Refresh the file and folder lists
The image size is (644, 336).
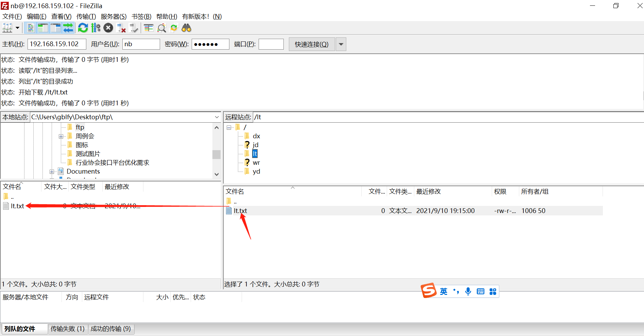pos(83,28)
